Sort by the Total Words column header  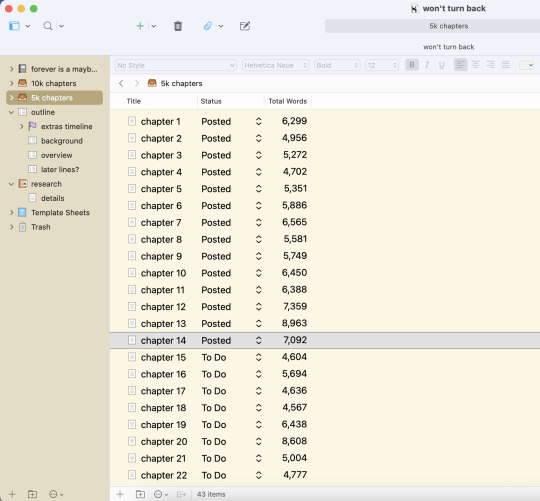point(288,101)
